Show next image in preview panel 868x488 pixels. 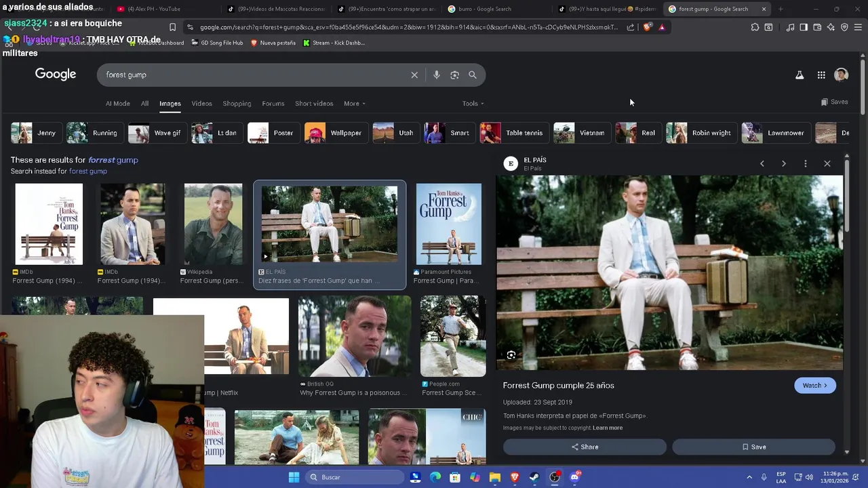pyautogui.click(x=784, y=163)
